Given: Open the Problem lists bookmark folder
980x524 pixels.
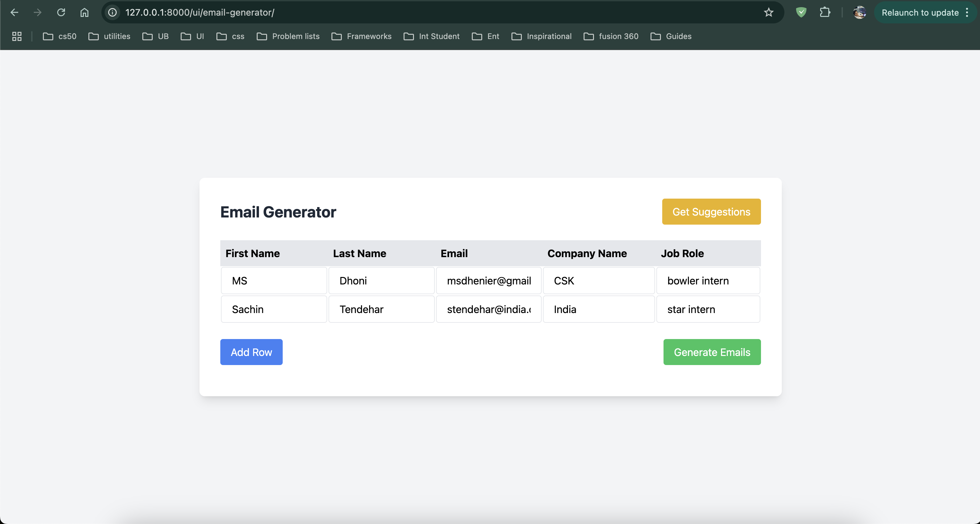Looking at the screenshot, I should (x=288, y=36).
